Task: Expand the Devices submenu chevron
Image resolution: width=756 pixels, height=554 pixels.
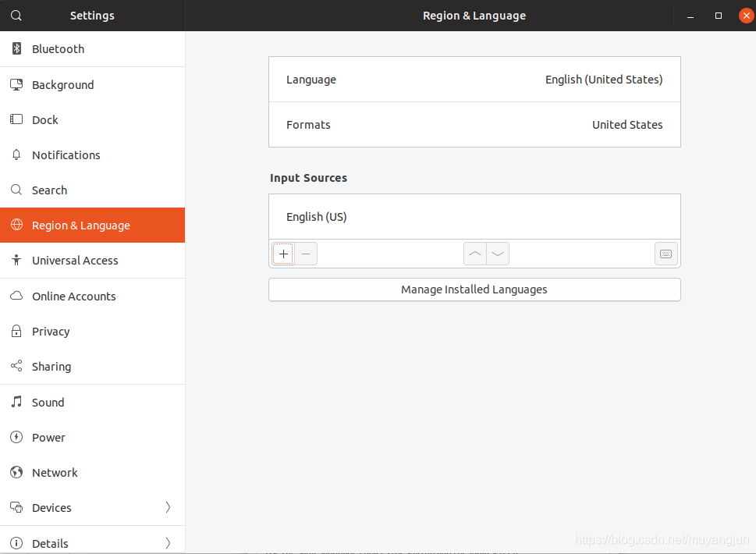Action: point(168,507)
